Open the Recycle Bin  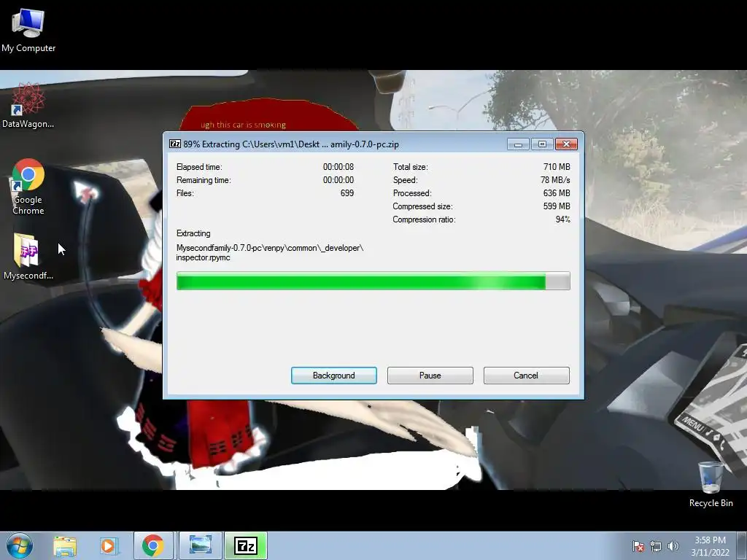[x=711, y=484]
